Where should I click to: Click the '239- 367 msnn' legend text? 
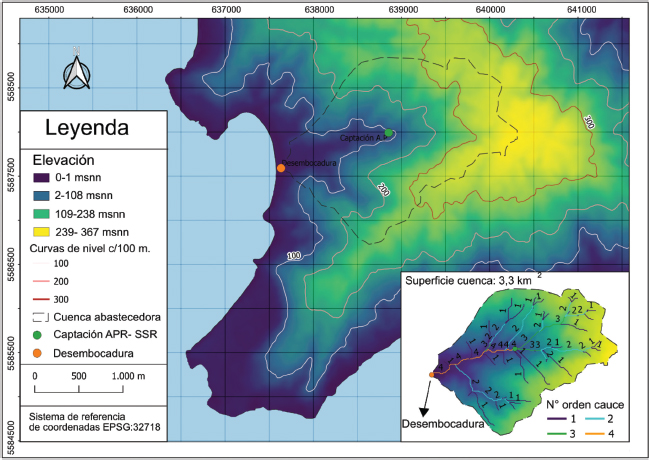point(92,232)
